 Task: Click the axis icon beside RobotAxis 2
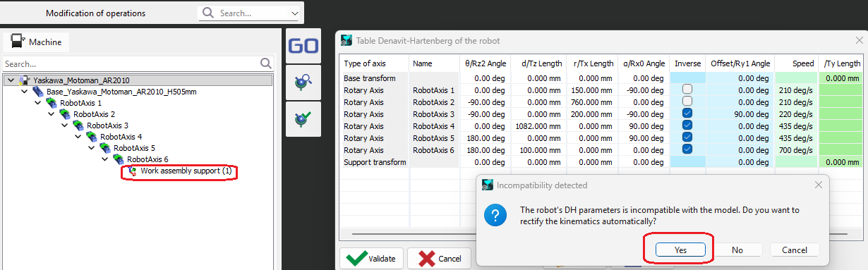(65, 115)
